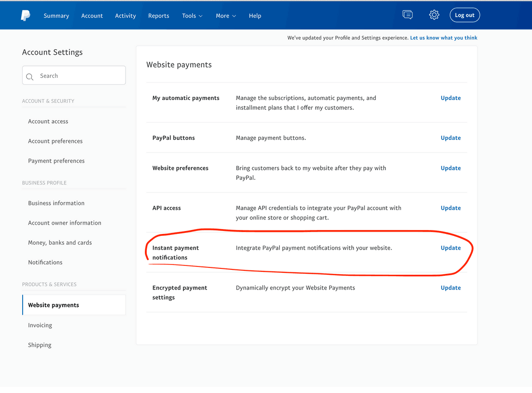Click the Log out button
532x393 pixels.
465,15
